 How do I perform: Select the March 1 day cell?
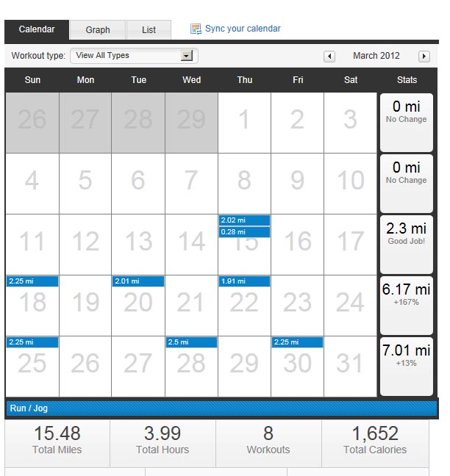(x=244, y=123)
